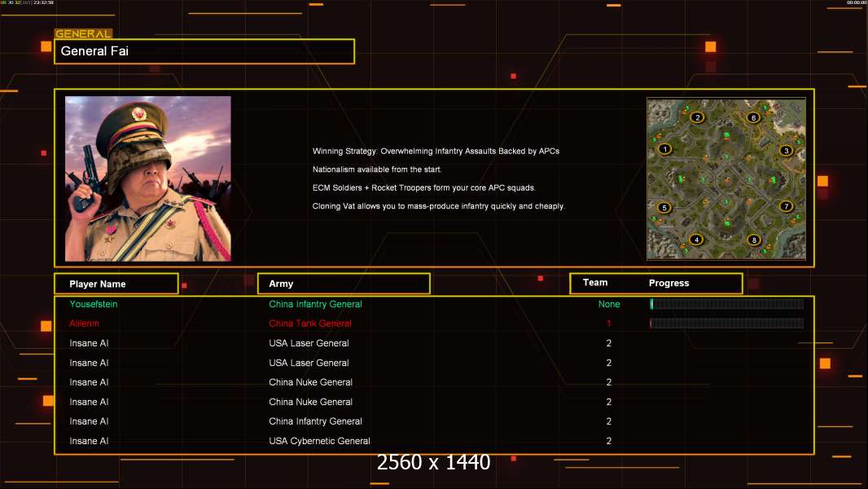This screenshot has width=868, height=489.
Task: Click the Team column label
Action: coord(595,283)
